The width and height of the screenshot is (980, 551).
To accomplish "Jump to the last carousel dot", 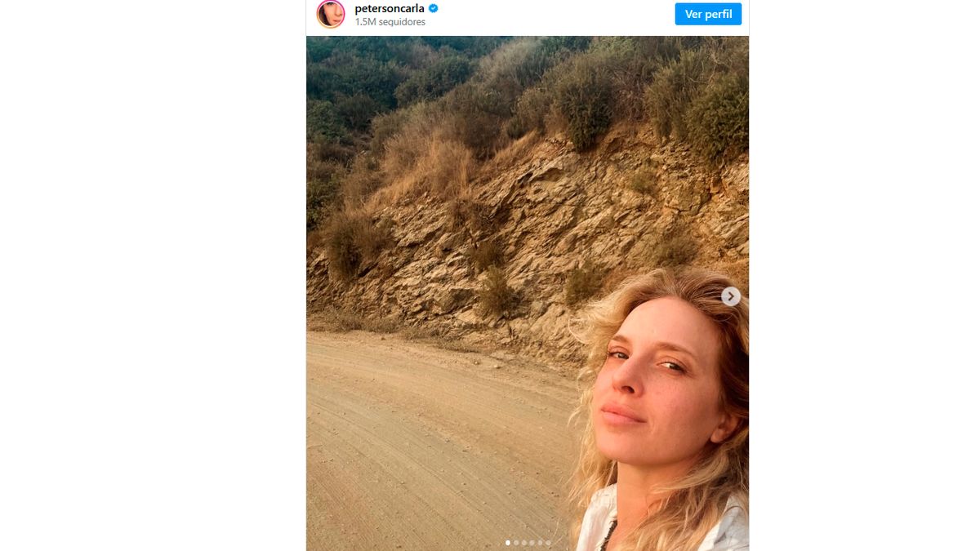I will pos(548,542).
